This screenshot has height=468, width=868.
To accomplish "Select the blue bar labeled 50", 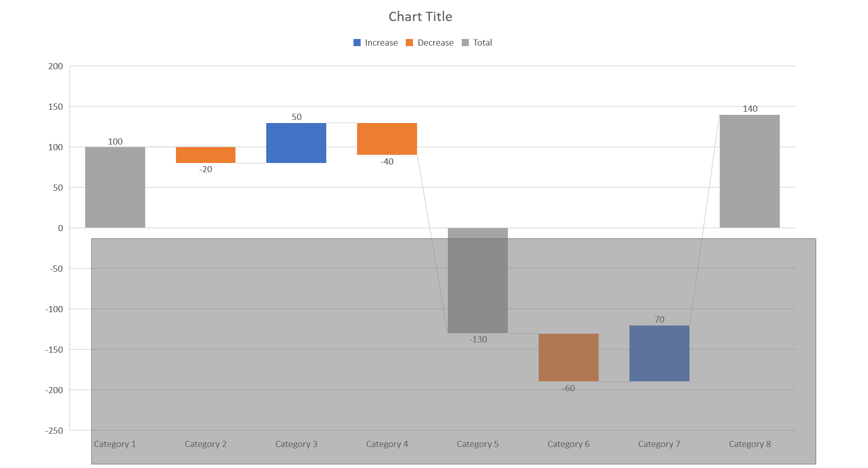I will click(296, 143).
